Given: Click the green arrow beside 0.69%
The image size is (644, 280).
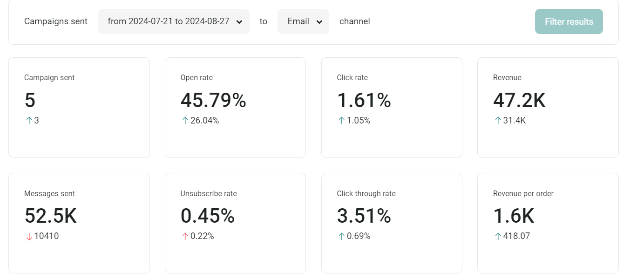Looking at the screenshot, I should click(x=341, y=237).
